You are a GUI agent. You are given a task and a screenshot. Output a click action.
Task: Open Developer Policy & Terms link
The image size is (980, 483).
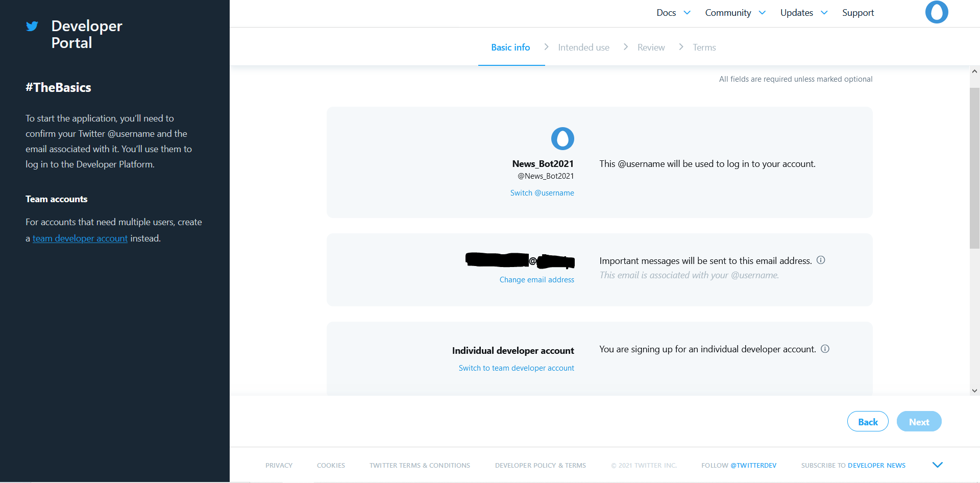pos(540,466)
